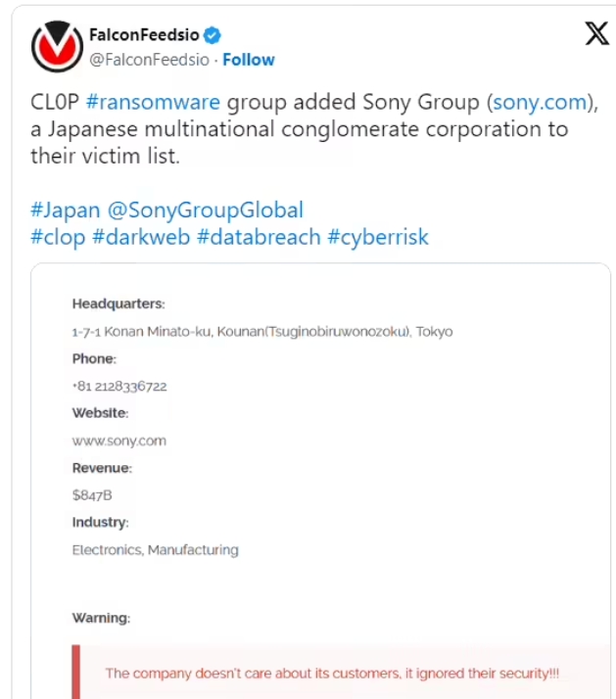
Task: Open the FalconFeedsio display name
Action: coord(146,35)
